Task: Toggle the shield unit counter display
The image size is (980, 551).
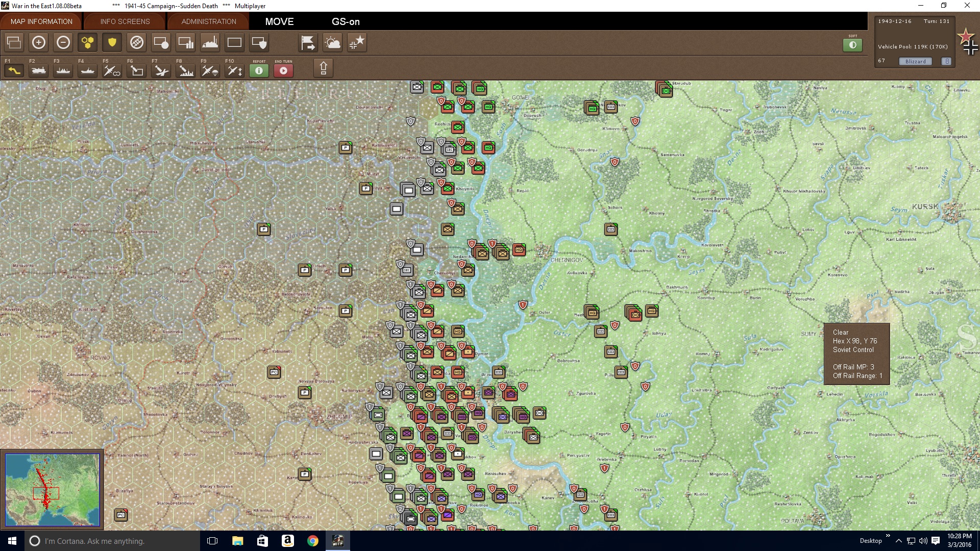Action: (x=112, y=42)
